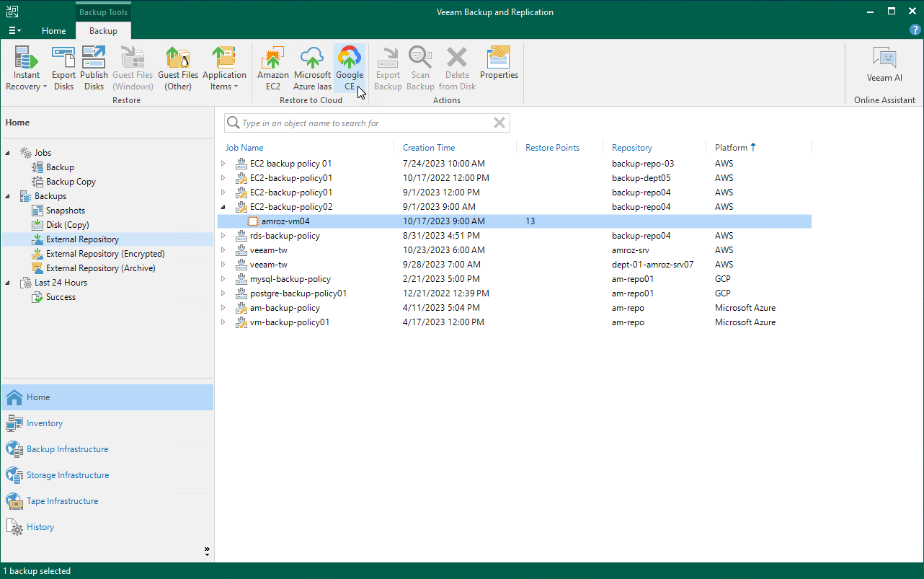Sort by Restore Points column
The height and width of the screenshot is (579, 924).
(552, 148)
